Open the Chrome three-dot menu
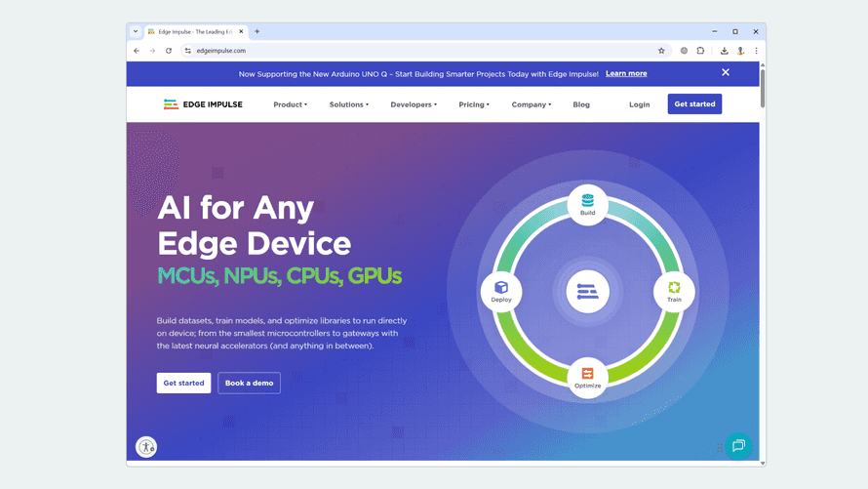This screenshot has height=489, width=868. (756, 51)
